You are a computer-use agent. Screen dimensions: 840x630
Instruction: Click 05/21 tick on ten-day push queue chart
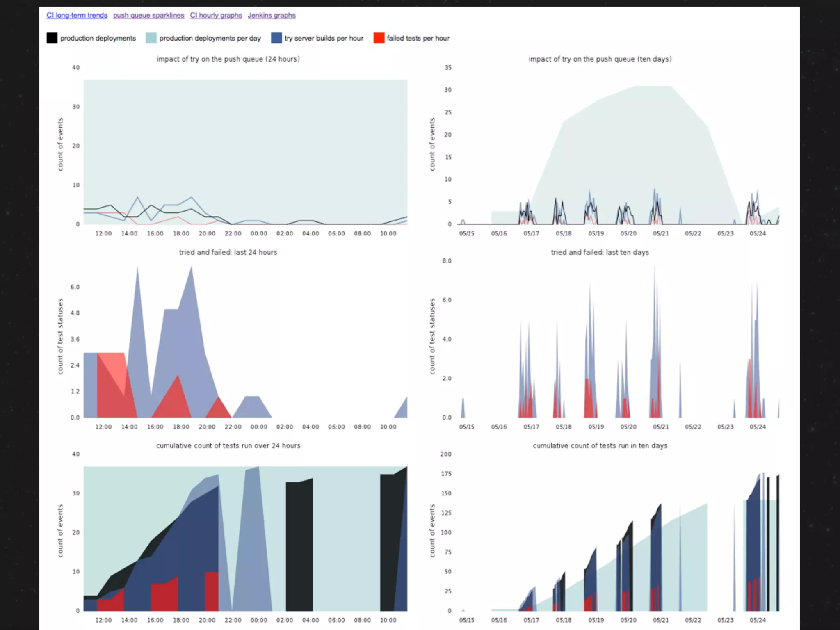click(660, 233)
